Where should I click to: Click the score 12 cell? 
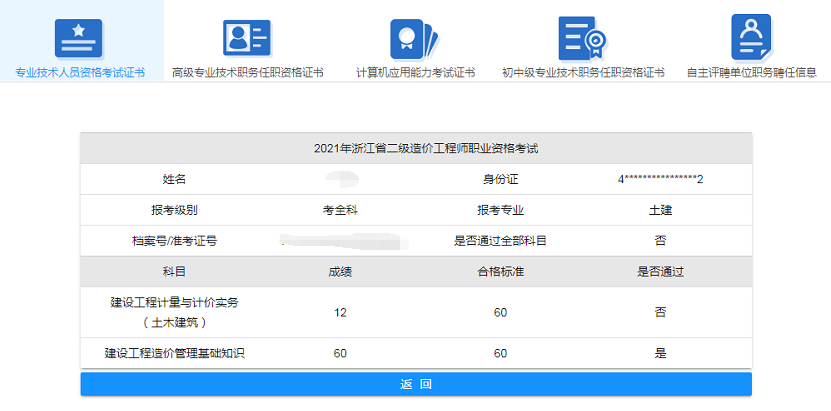point(340,313)
